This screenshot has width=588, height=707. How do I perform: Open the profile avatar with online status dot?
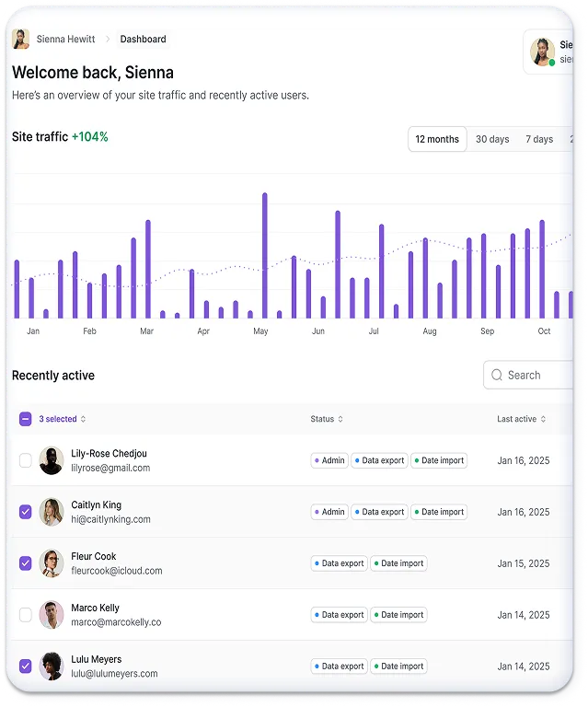point(542,52)
